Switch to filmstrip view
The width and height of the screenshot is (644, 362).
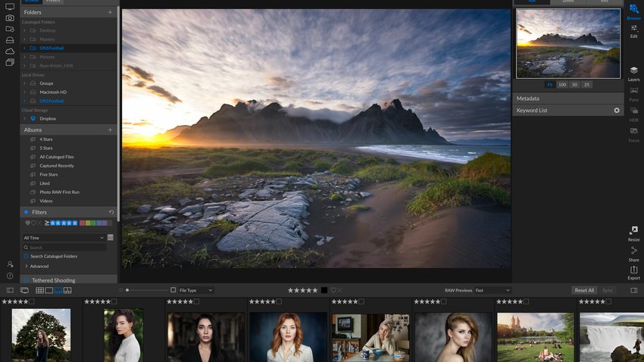[x=58, y=290]
